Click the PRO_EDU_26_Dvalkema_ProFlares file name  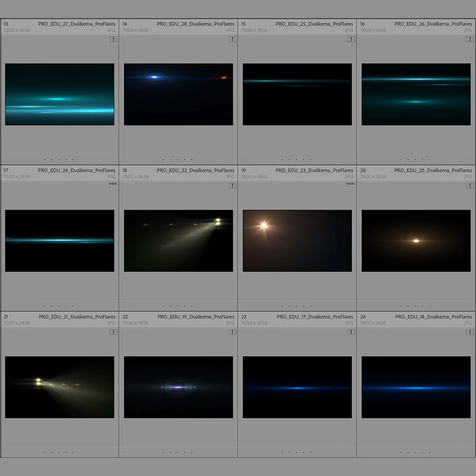433,24
